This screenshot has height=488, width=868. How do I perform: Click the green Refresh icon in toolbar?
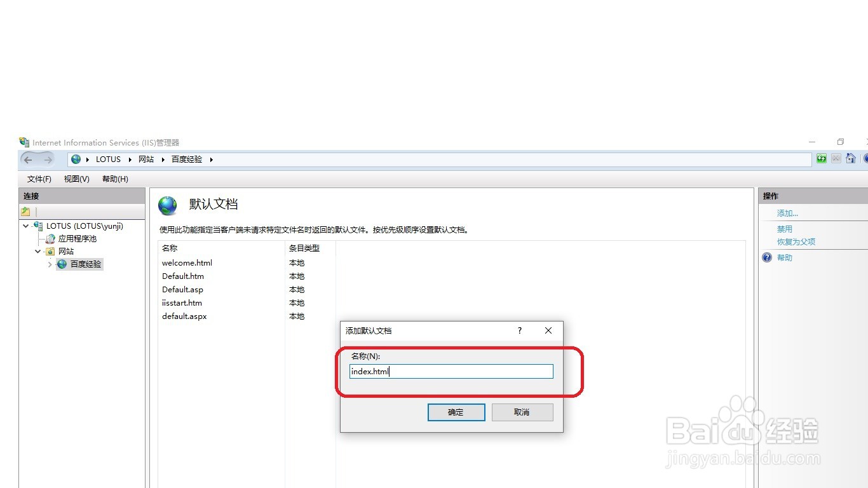point(822,158)
